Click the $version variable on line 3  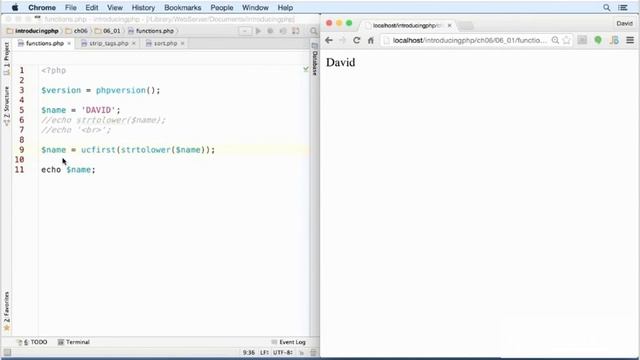tap(61, 90)
